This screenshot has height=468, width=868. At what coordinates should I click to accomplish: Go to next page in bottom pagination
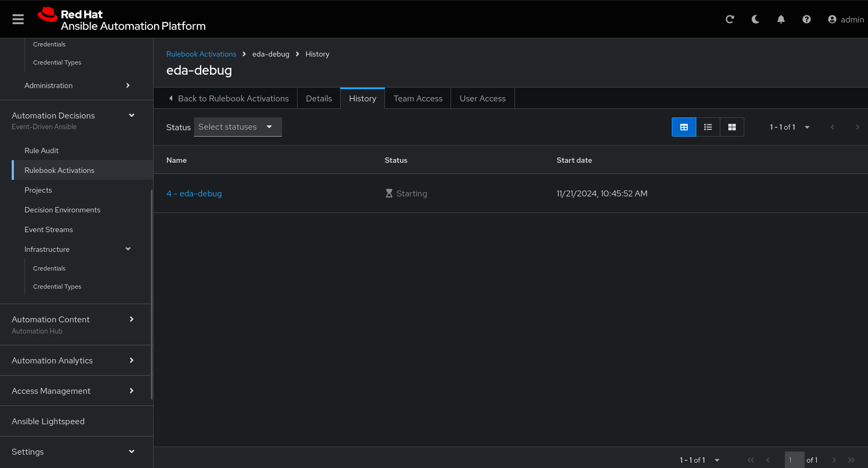click(x=834, y=460)
